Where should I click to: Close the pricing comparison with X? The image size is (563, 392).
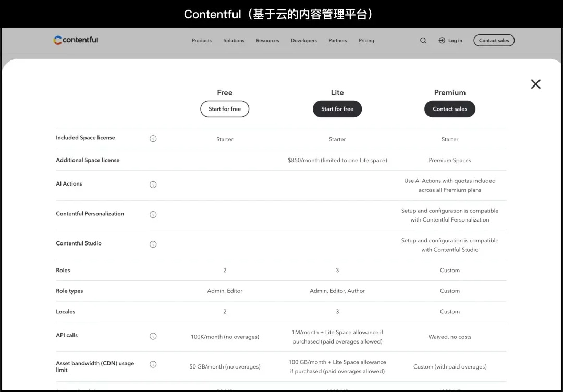coord(536,84)
